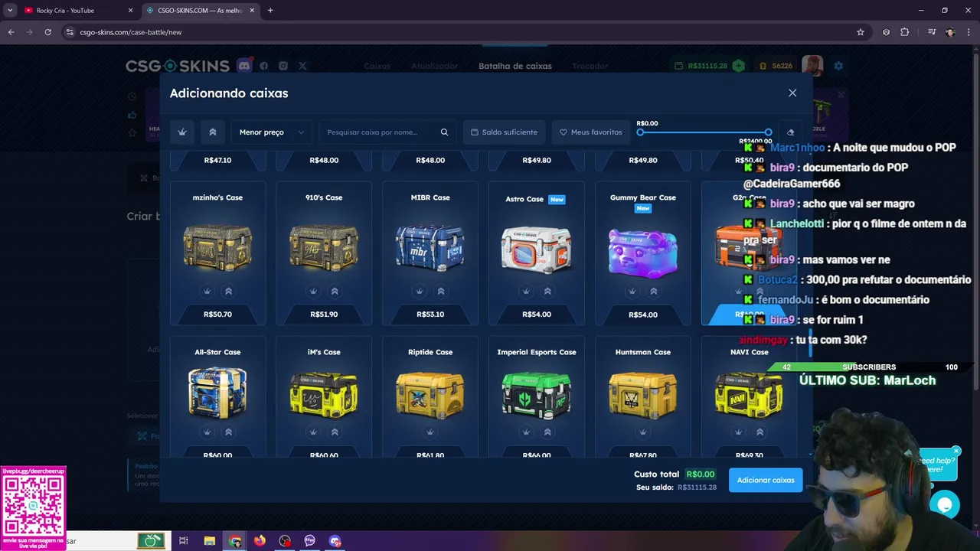
Task: Toggle the double-chevron filter in the filter bar
Action: point(213,132)
